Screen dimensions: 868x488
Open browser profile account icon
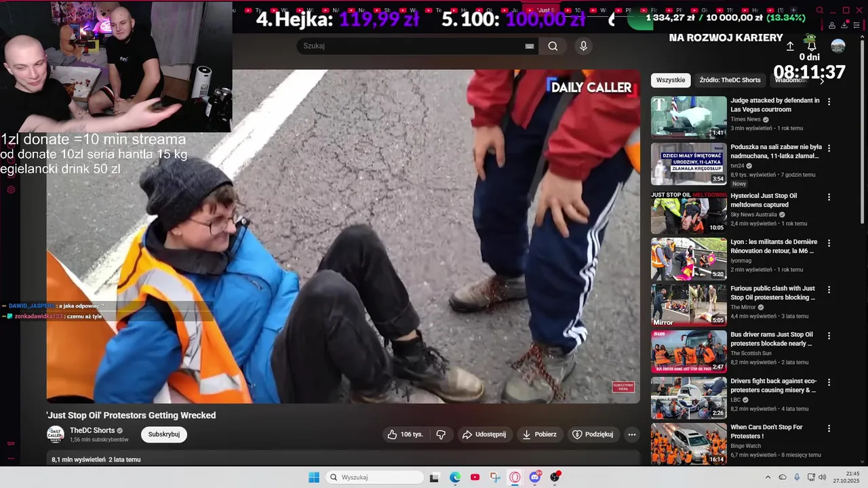pyautogui.click(x=832, y=25)
